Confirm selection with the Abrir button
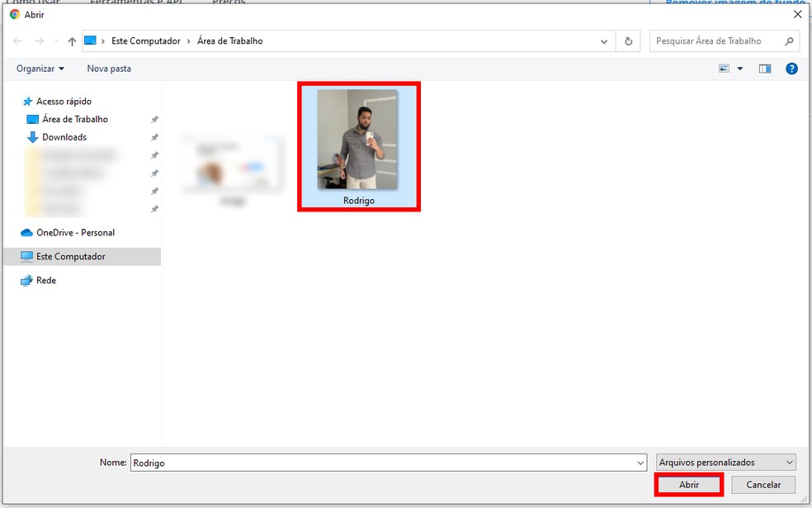Screen dimensions: 812x508 tap(689, 485)
